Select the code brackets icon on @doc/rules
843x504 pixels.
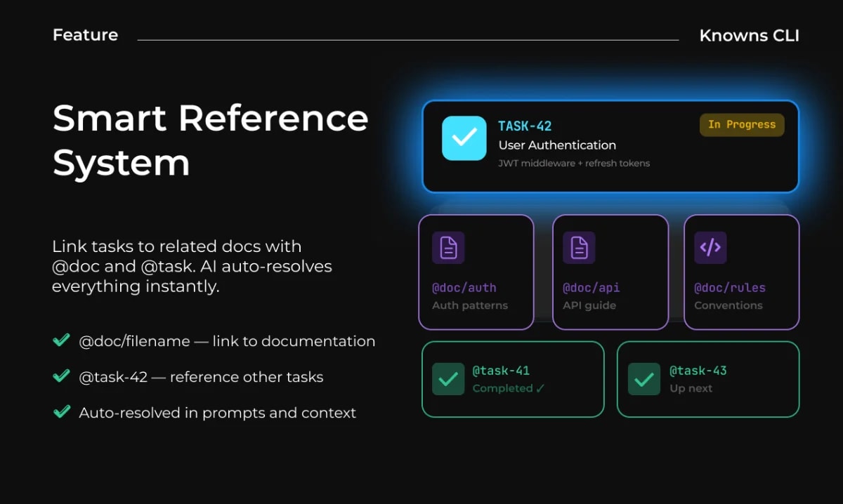710,248
